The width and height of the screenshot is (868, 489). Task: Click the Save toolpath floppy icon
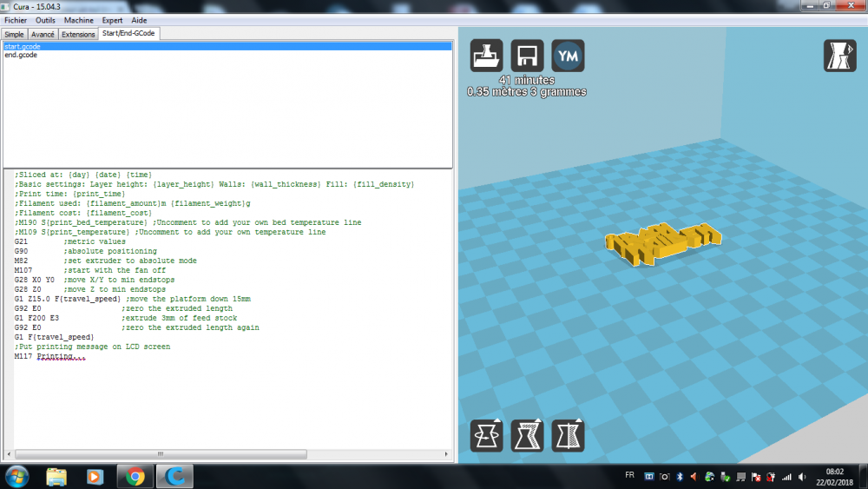coord(527,56)
